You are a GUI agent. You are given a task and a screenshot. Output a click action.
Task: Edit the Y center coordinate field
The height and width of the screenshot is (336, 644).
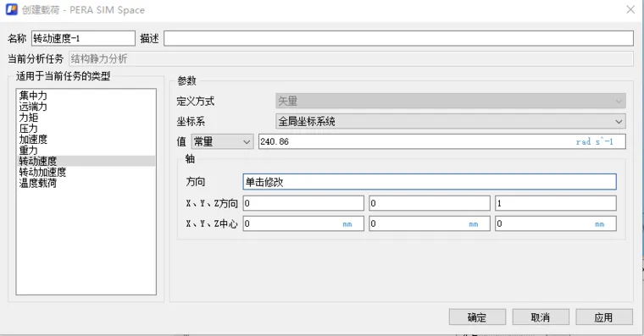click(x=430, y=224)
